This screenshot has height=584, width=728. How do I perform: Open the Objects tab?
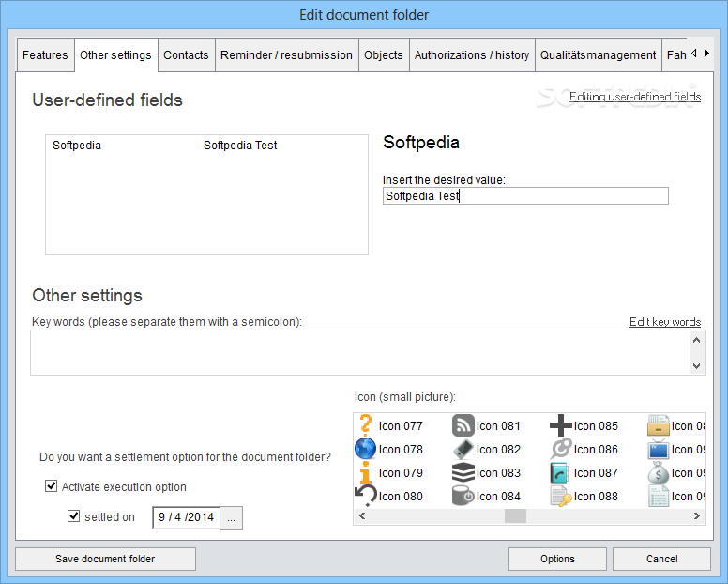[x=384, y=55]
